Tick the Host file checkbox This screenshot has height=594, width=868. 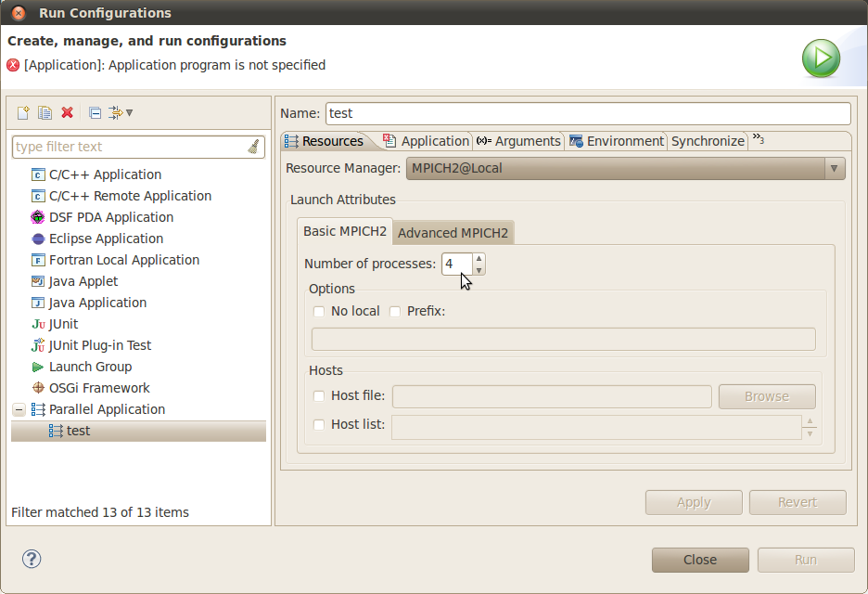coord(319,395)
